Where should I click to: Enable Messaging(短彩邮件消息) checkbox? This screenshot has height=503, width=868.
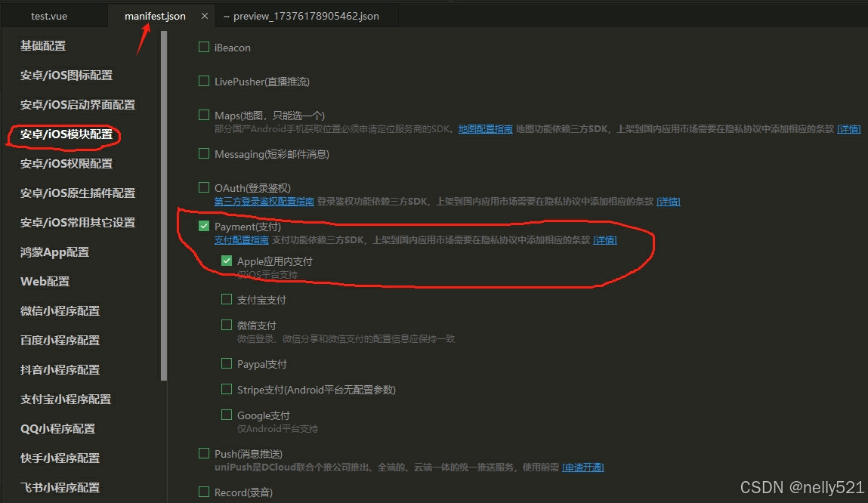click(x=204, y=153)
